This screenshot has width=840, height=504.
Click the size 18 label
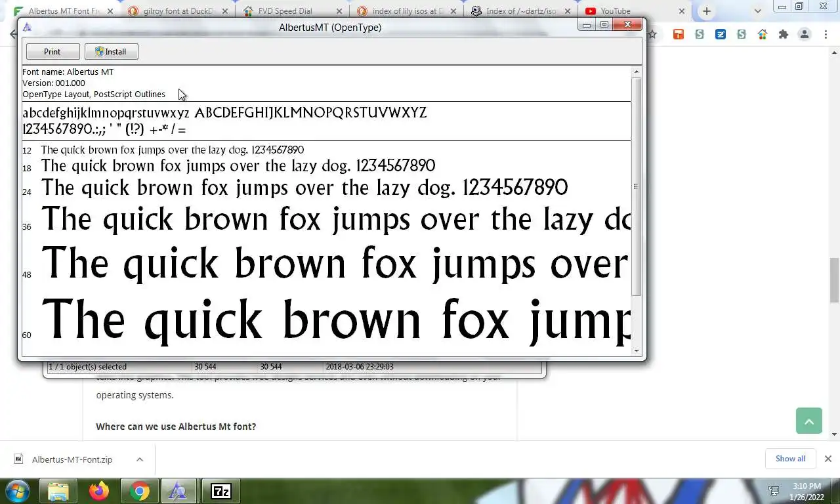[x=27, y=169]
